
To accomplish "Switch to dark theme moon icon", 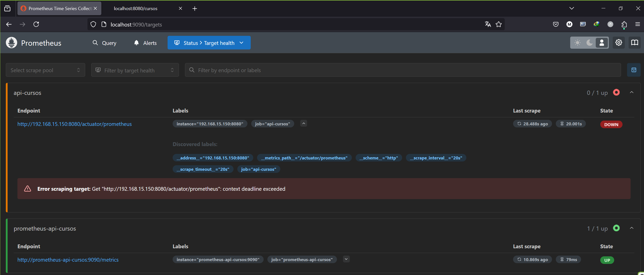I will (589, 43).
